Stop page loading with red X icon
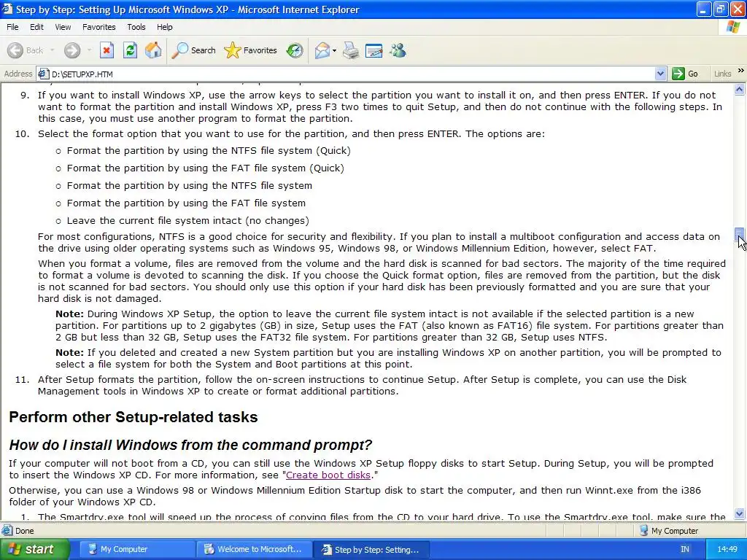747x560 pixels. pyautogui.click(x=107, y=50)
